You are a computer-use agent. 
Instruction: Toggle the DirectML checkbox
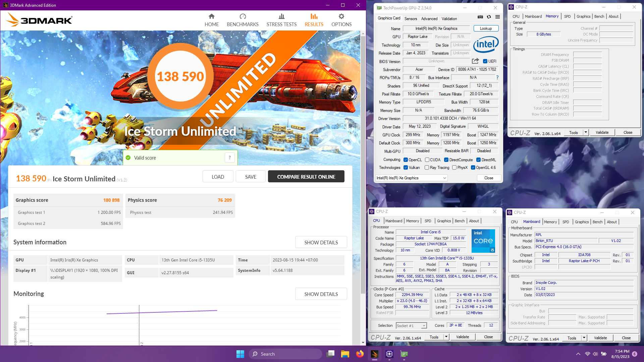[479, 160]
